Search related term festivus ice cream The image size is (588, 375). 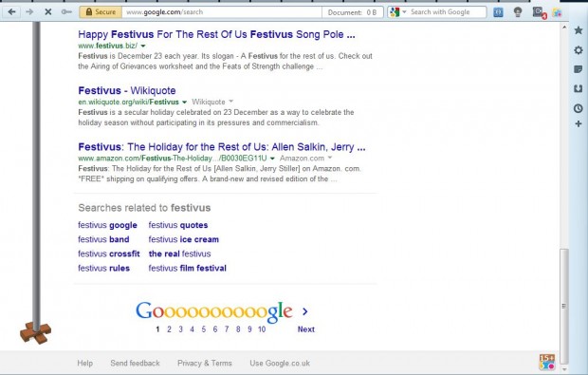(184, 239)
